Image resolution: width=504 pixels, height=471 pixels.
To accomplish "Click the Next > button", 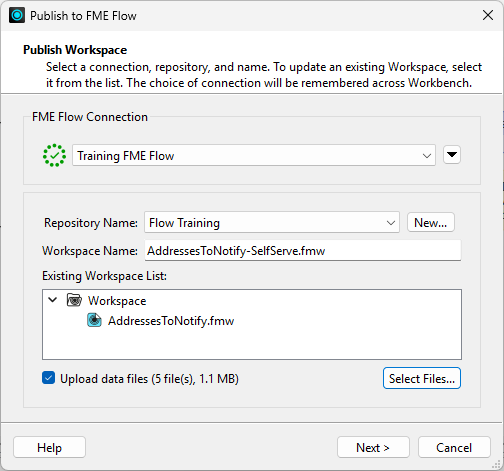I will [x=373, y=447].
